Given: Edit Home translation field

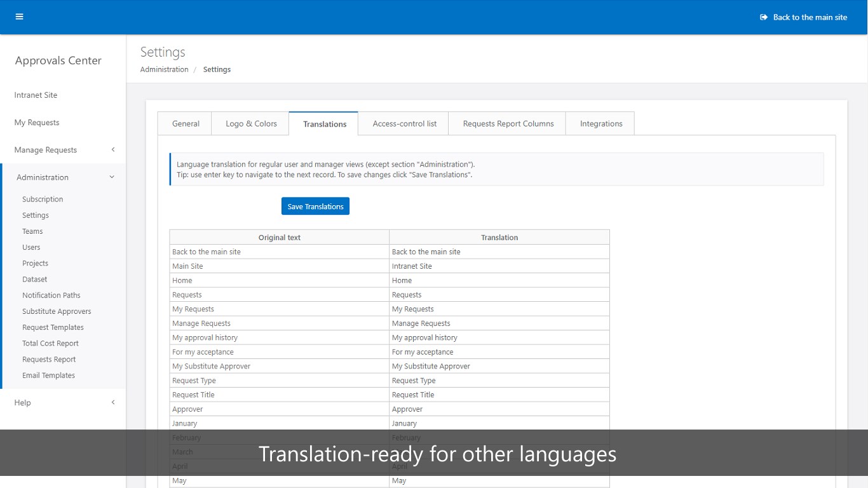Looking at the screenshot, I should click(x=499, y=280).
